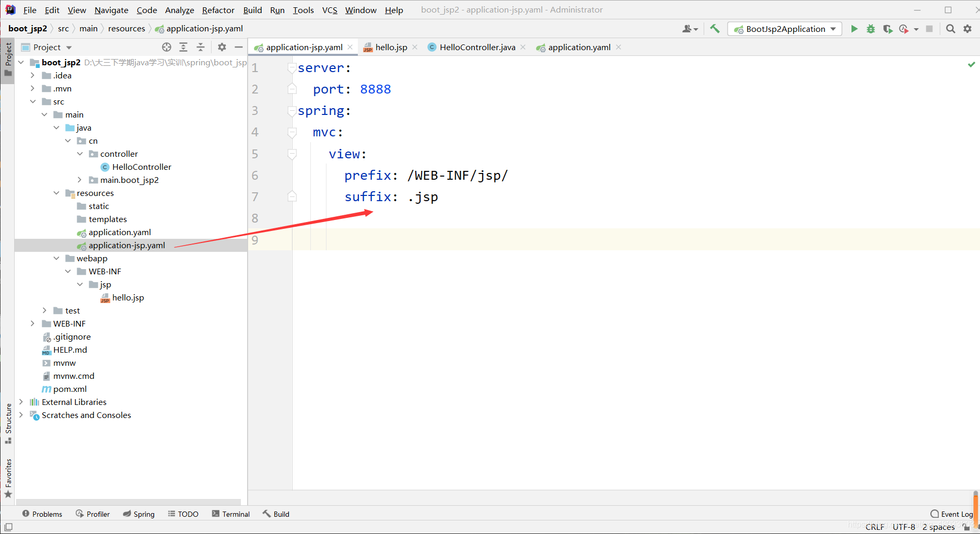Select hello.jsp file in tree

point(128,297)
